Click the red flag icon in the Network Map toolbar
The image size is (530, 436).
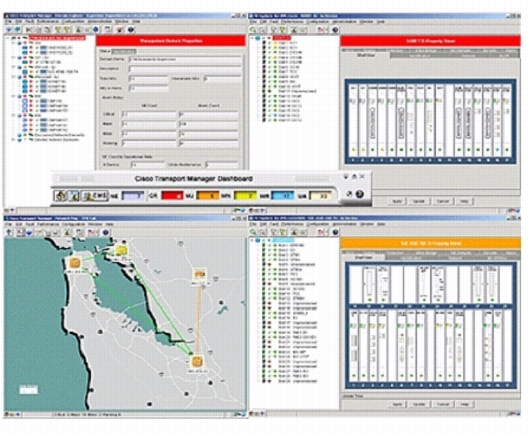click(92, 232)
